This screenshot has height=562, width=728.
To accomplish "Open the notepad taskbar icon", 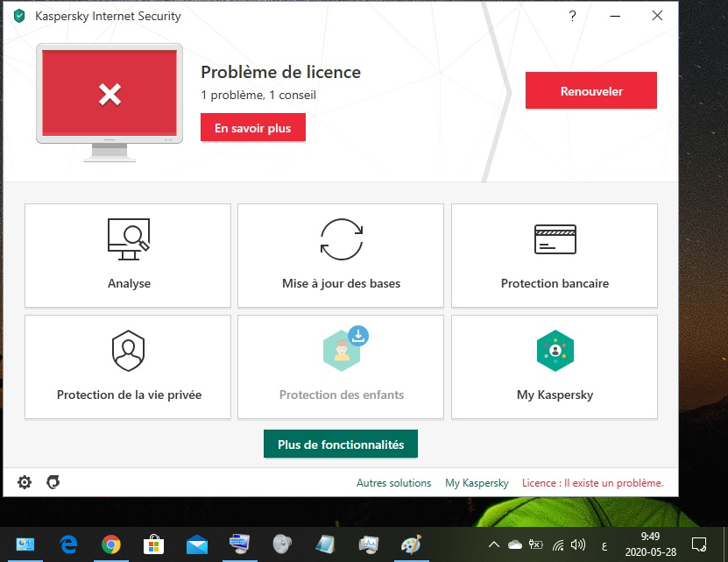I will point(325,544).
